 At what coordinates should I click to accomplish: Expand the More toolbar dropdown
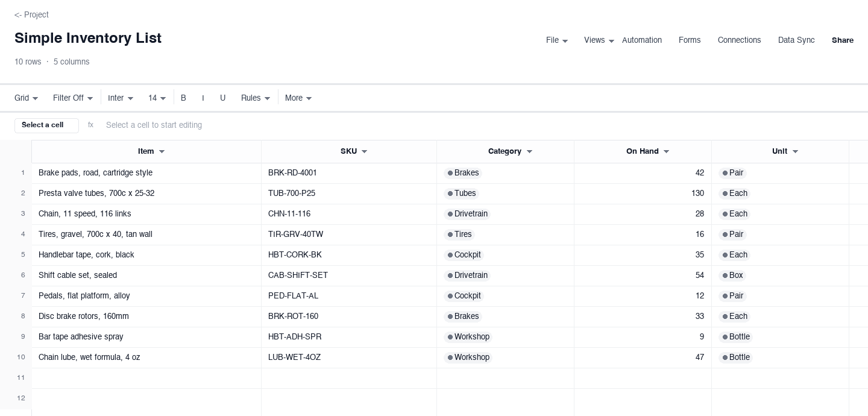click(298, 98)
